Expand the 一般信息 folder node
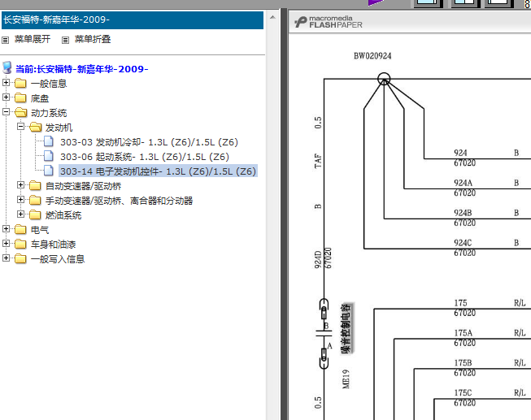This screenshot has height=420, width=531. coord(6,82)
